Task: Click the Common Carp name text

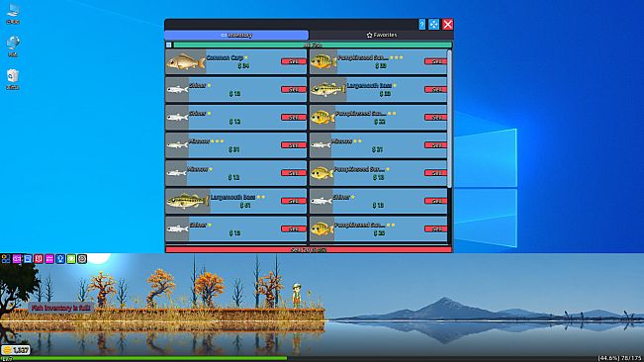Action: click(225, 58)
